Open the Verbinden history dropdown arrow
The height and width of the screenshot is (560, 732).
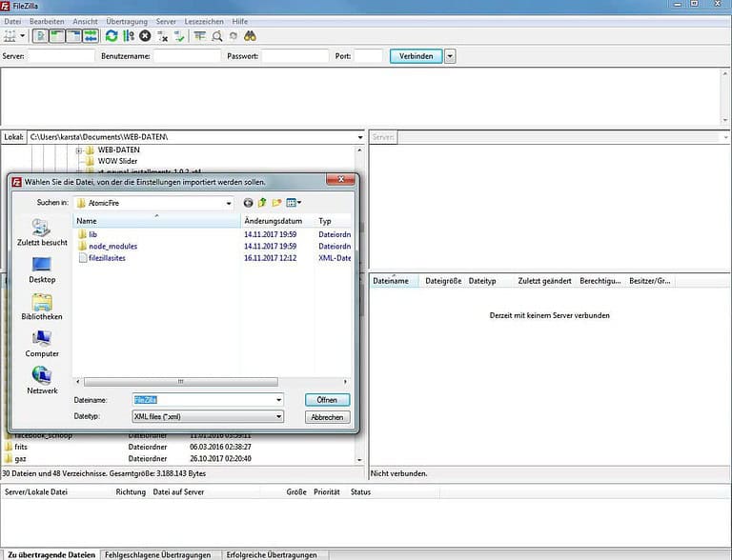(450, 56)
